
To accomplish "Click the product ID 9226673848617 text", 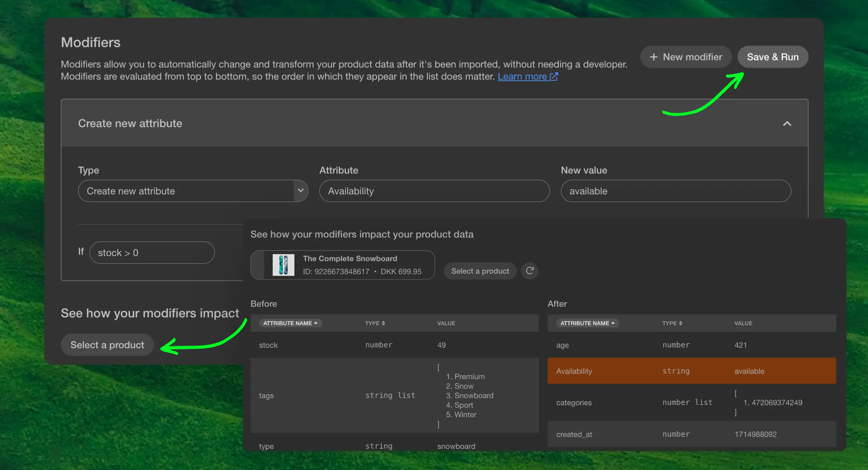I will pos(336,271).
